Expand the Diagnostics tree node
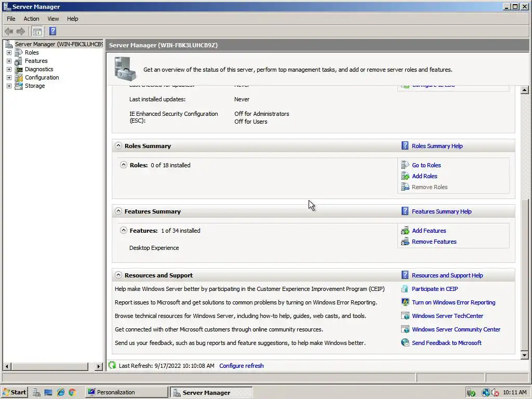The image size is (532, 399). pyautogui.click(x=9, y=69)
